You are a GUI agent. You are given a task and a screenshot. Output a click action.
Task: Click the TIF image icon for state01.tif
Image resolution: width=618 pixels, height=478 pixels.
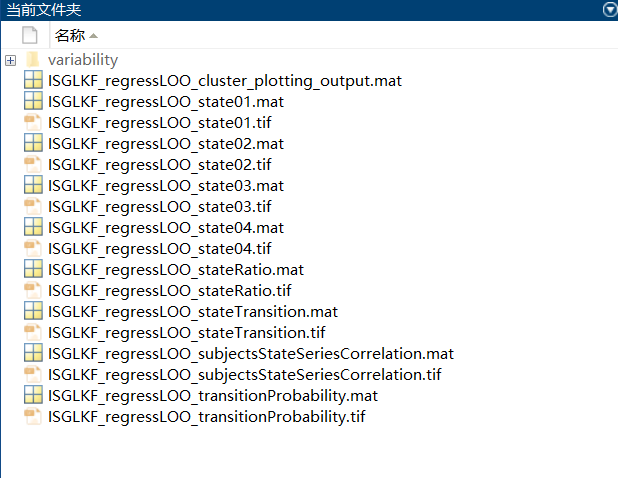coord(33,122)
